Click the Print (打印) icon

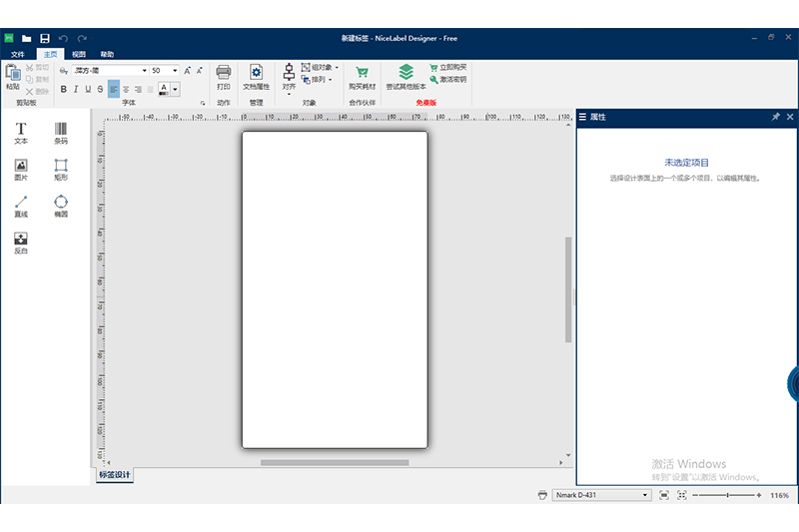224,76
